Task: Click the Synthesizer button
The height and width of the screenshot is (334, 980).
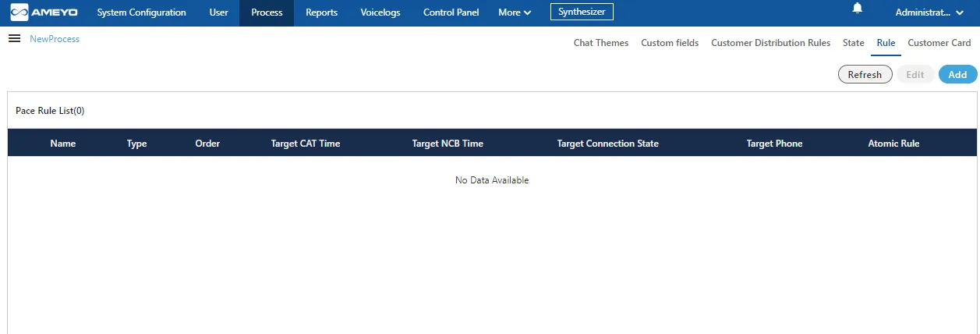Action: [x=582, y=12]
